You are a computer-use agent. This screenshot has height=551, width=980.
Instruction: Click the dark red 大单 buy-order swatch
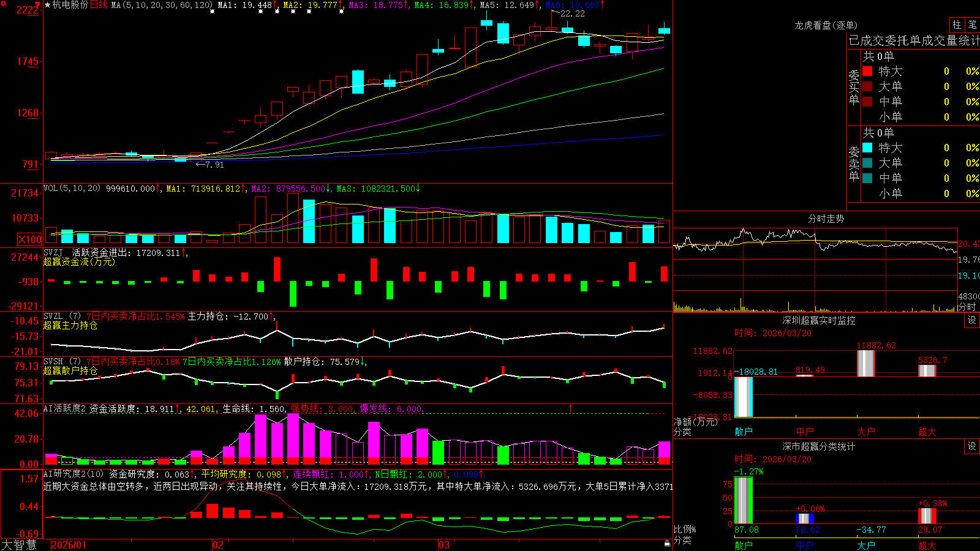(867, 86)
